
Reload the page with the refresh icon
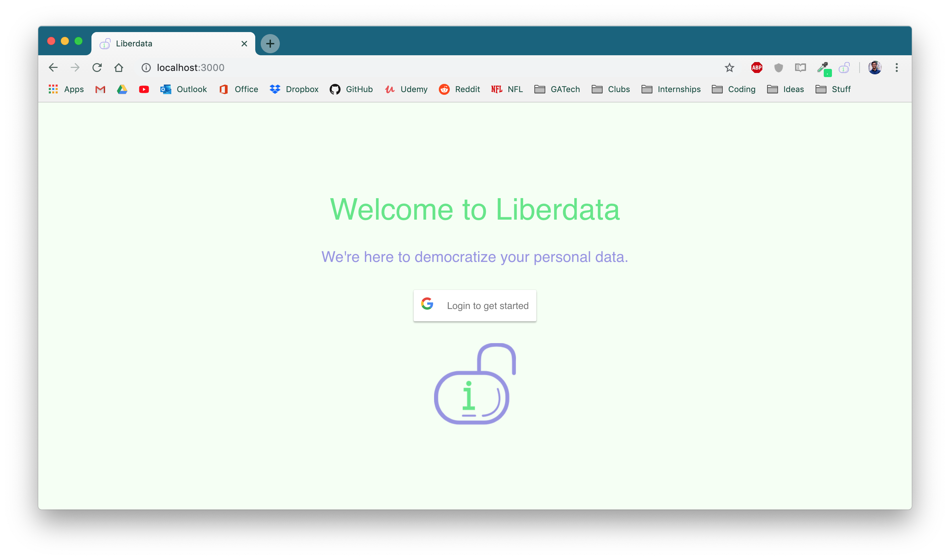pyautogui.click(x=97, y=68)
